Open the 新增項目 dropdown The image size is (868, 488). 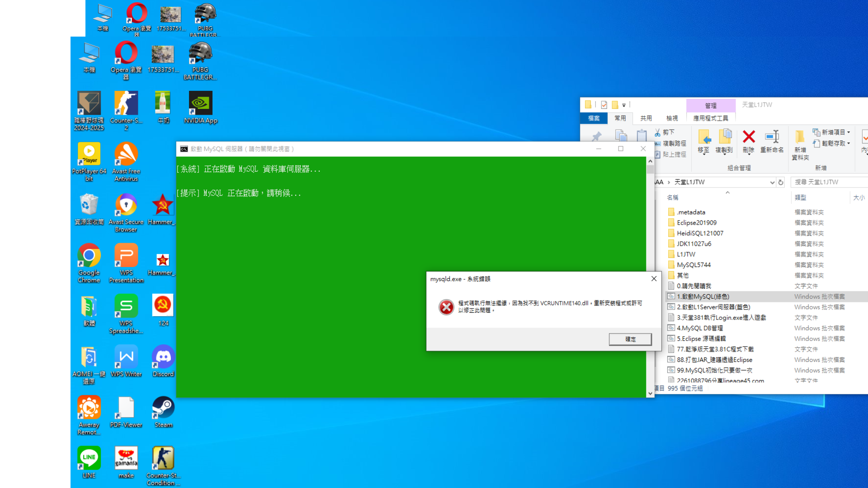coord(832,132)
